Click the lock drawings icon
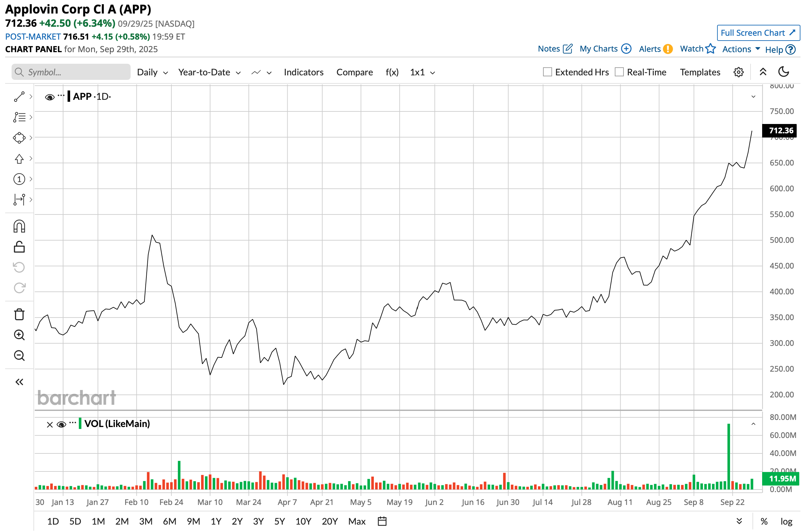Viewport: 812px width, 532px height. tap(19, 248)
